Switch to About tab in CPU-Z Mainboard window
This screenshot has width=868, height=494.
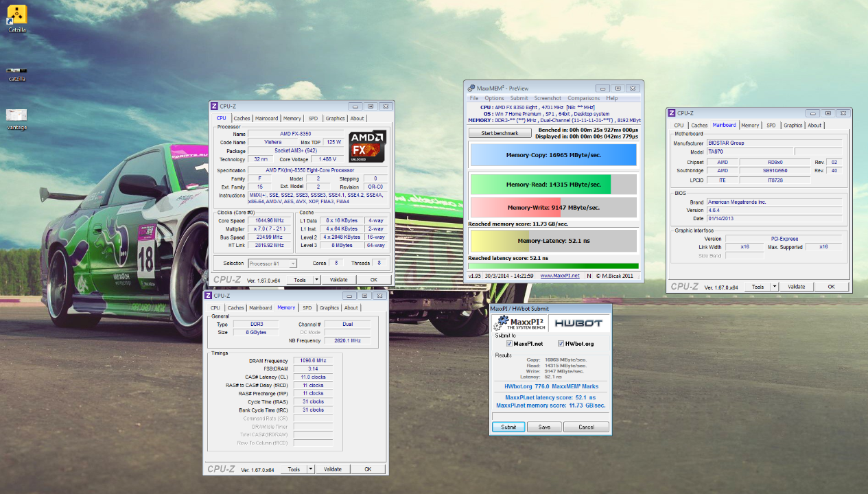[814, 126]
